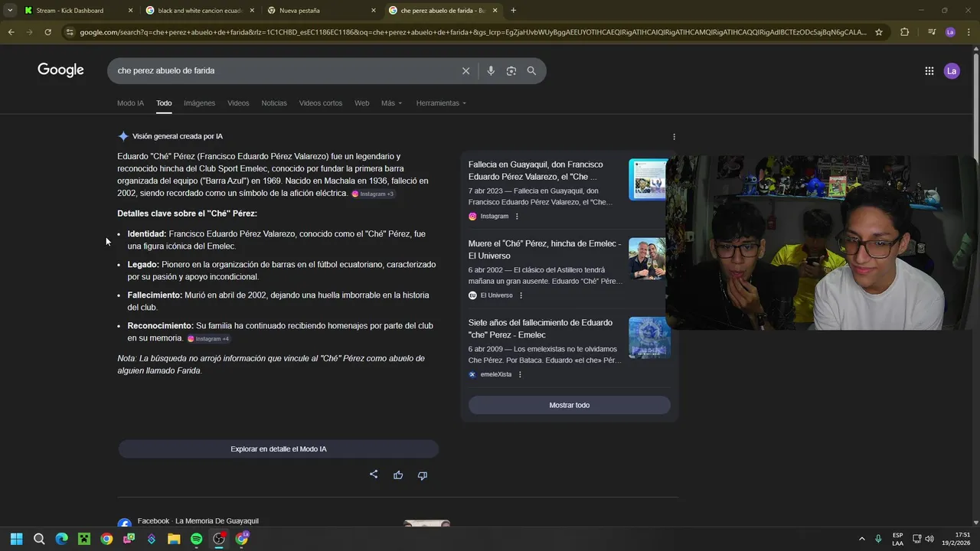Open Chrome profile avatar in toolbar
980x551 pixels.
pyautogui.click(x=950, y=32)
